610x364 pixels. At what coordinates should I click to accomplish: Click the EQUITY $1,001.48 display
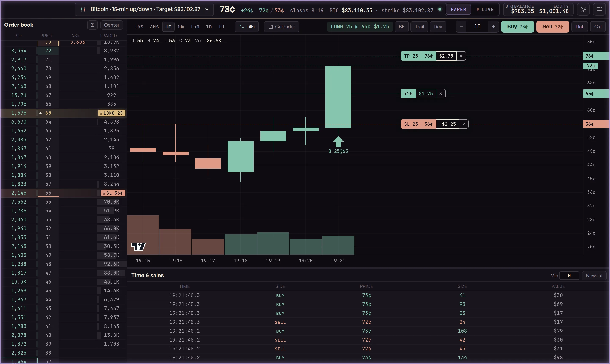554,9
